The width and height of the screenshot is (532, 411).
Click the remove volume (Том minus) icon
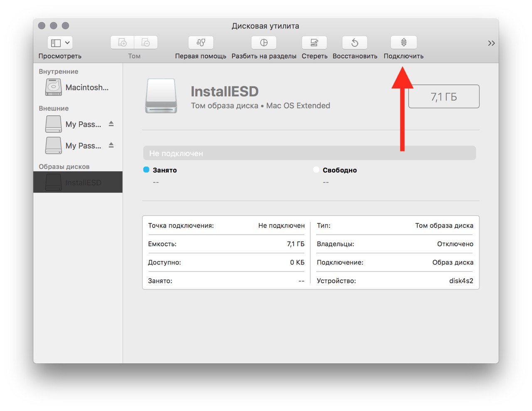tap(146, 42)
